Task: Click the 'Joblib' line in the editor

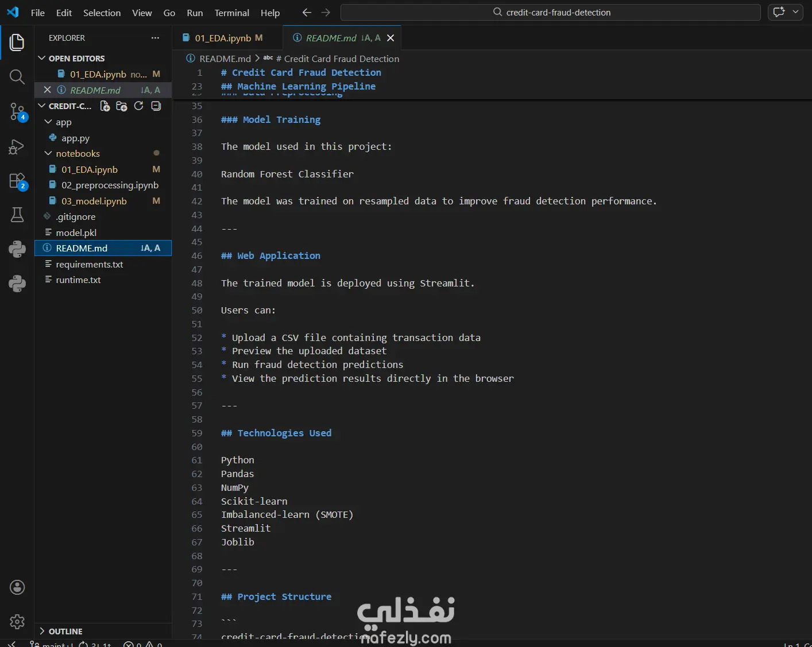Action: (x=238, y=542)
